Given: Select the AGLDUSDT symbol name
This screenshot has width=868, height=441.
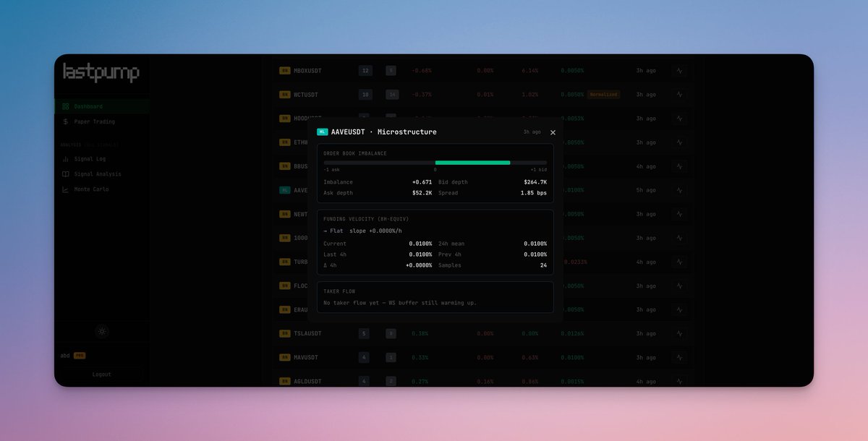Looking at the screenshot, I should [x=307, y=381].
